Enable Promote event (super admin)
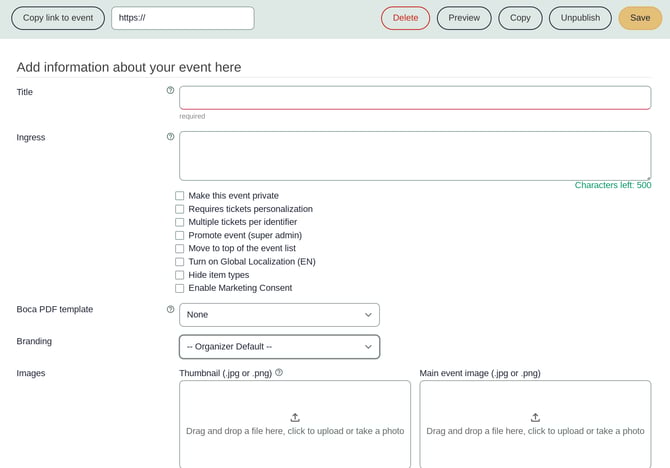This screenshot has height=468, width=670. click(x=180, y=235)
